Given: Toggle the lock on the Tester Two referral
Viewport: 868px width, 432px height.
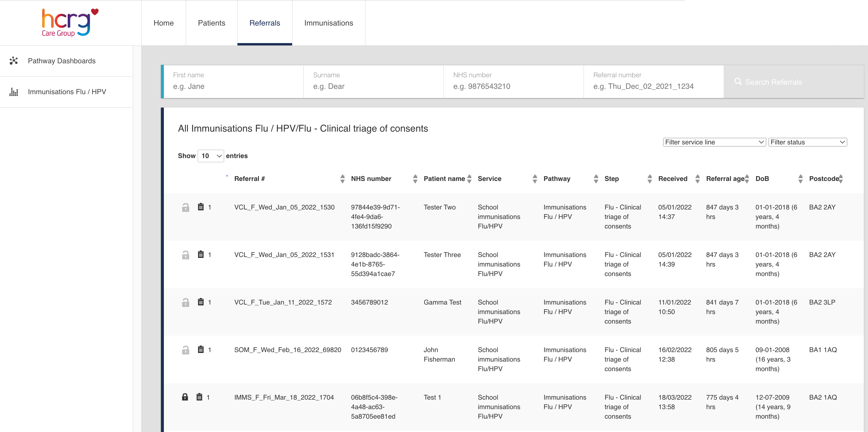Looking at the screenshot, I should [x=185, y=207].
